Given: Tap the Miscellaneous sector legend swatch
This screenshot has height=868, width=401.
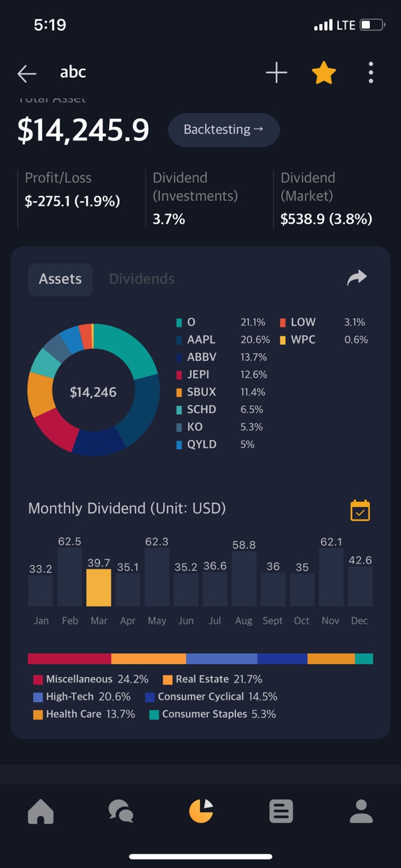Looking at the screenshot, I should pos(38,680).
